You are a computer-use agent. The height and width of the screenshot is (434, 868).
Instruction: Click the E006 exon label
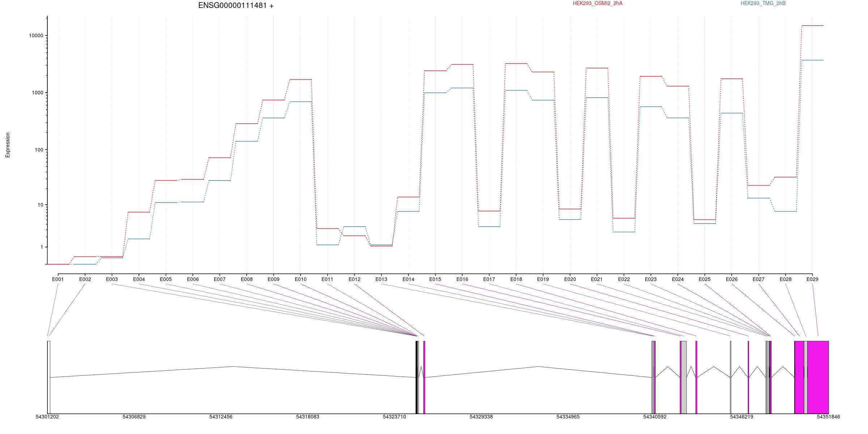pos(193,279)
